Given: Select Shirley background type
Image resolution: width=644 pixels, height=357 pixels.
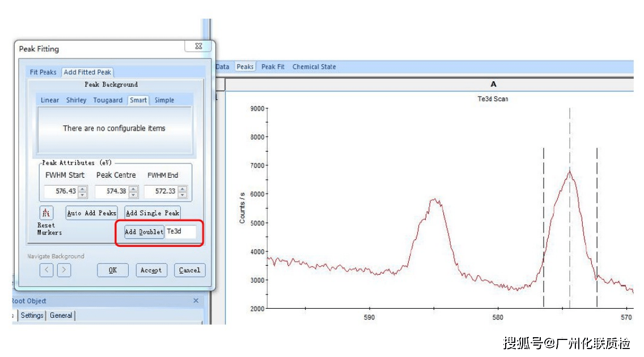Looking at the screenshot, I should point(77,100).
